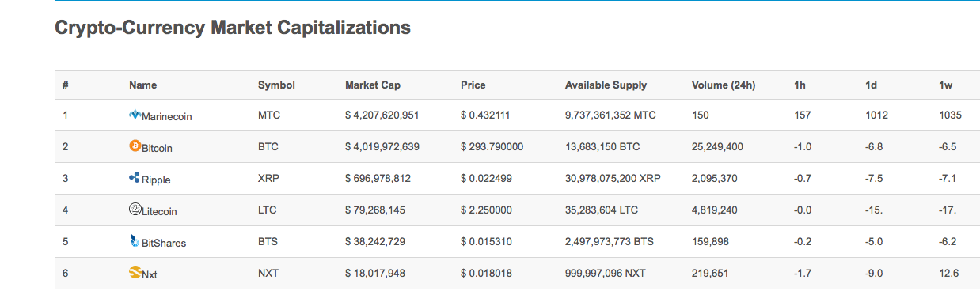Click the price $ 293.790000

[492, 146]
